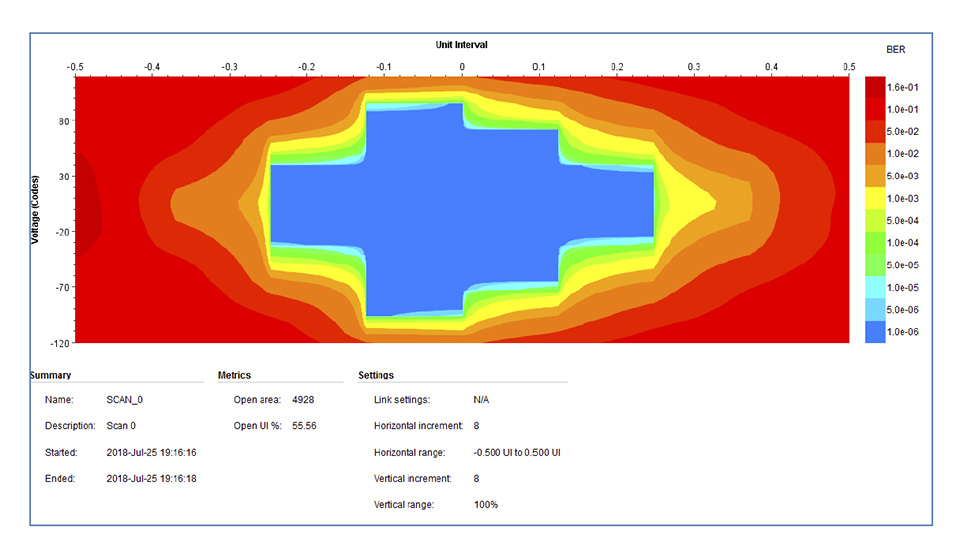Click the 1.0e-06 blue swatch in BER legend

click(874, 332)
